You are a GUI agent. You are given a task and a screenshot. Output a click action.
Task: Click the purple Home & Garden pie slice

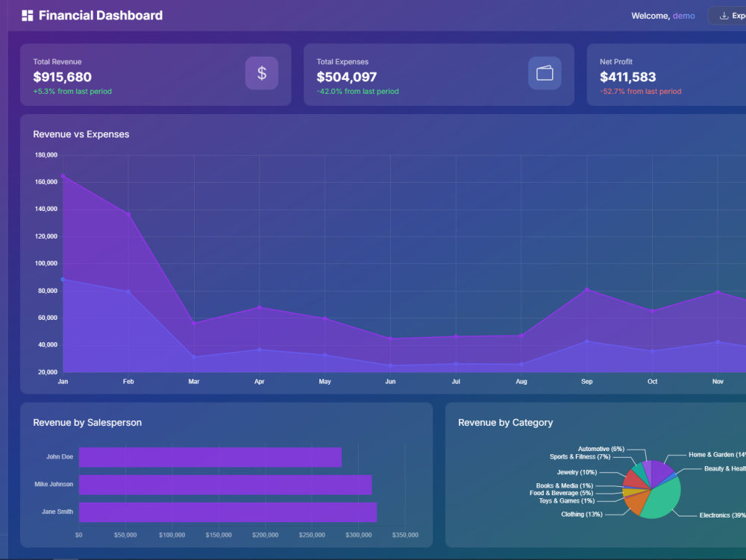(x=661, y=471)
